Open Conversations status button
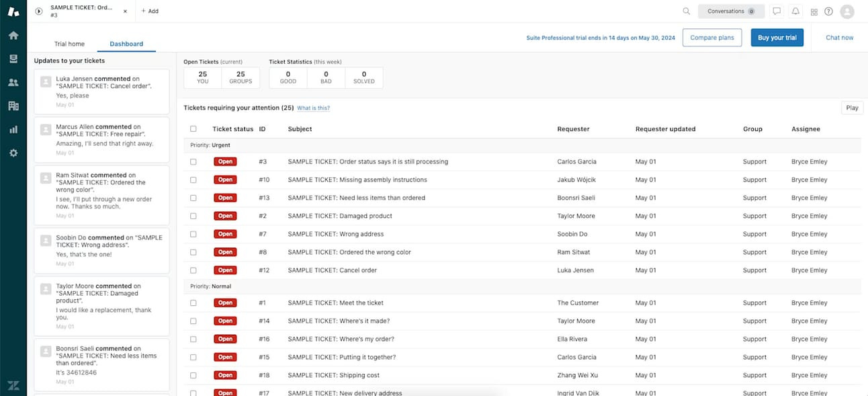The height and width of the screenshot is (396, 868). (731, 11)
